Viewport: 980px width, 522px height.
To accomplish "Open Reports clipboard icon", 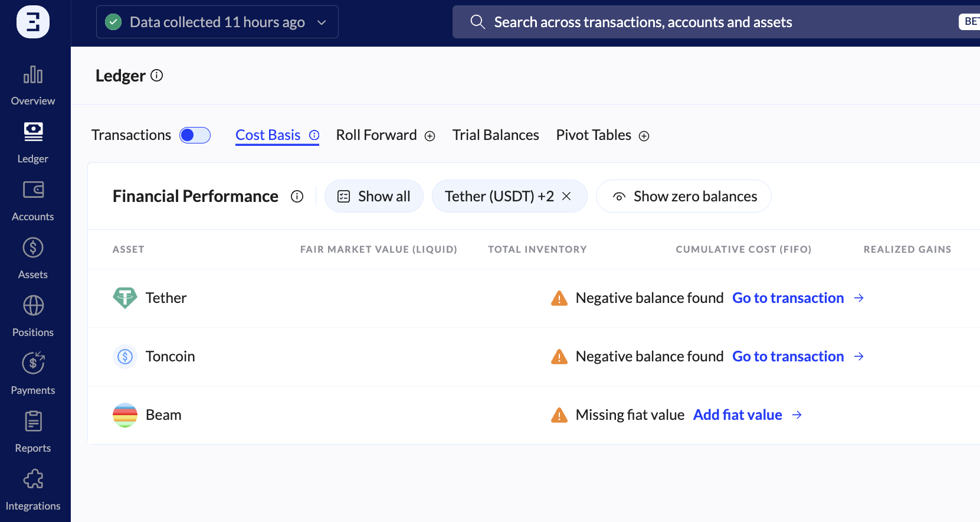I will point(33,422).
